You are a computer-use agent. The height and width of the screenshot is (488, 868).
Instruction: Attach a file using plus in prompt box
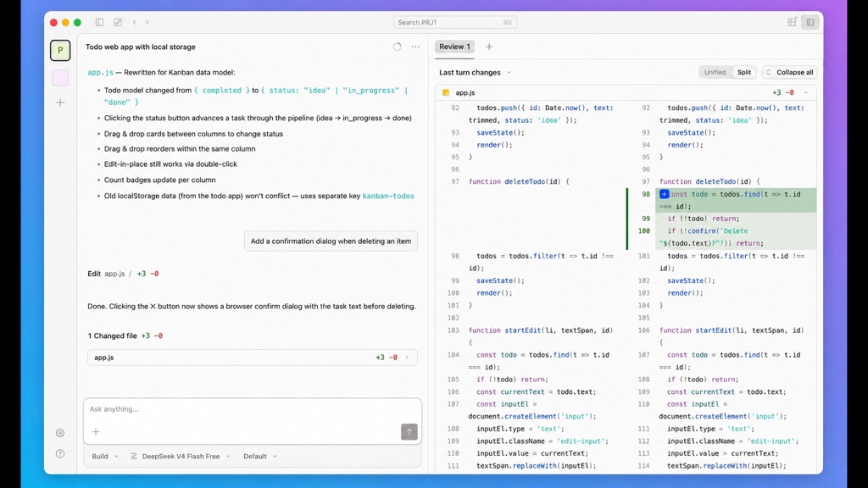(x=96, y=431)
